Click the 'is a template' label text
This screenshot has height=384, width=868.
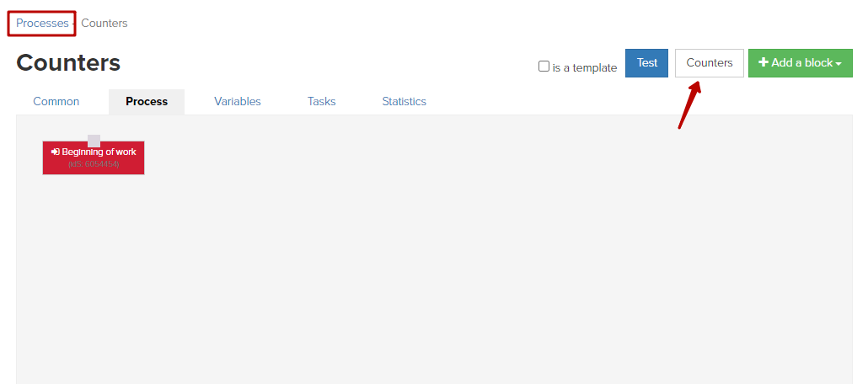pyautogui.click(x=585, y=67)
